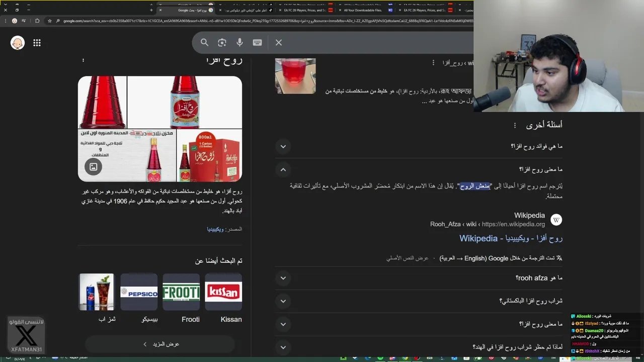
Task: Click the تم البحث أيضًا عن heading
Action: pyautogui.click(x=218, y=261)
